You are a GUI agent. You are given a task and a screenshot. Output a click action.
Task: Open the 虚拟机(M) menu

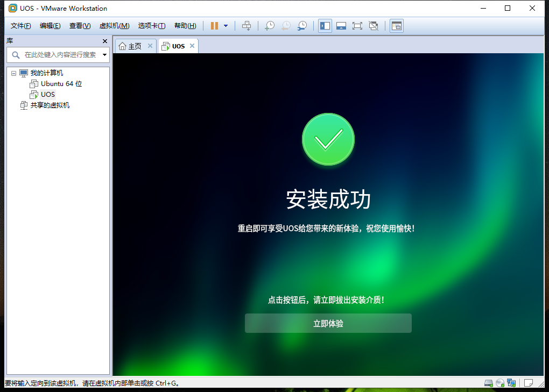click(114, 25)
